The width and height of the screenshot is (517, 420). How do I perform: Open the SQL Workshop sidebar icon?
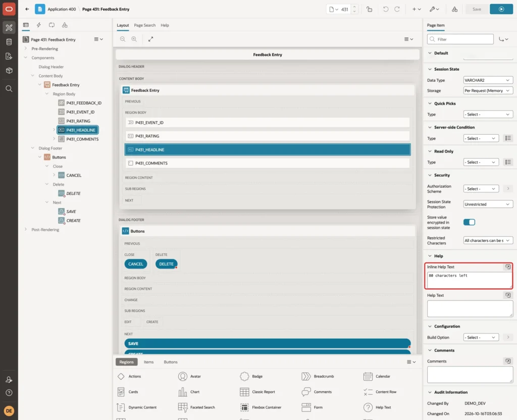click(x=9, y=42)
